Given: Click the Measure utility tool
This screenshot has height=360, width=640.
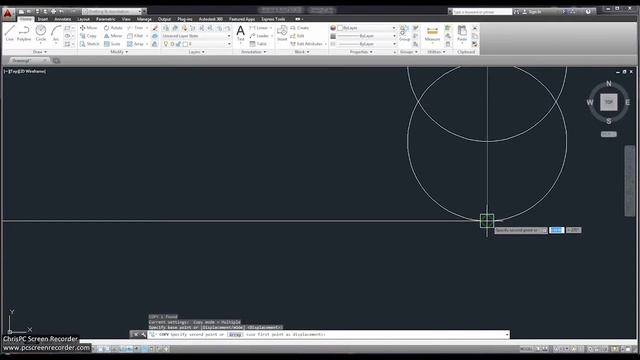Looking at the screenshot, I should 432,33.
